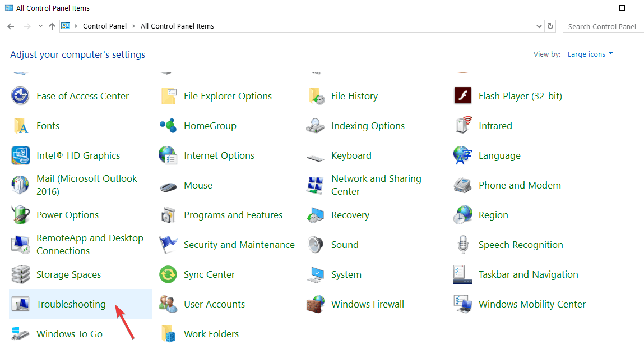Click the Control Panel breadcrumb item
The image size is (644, 344).
[x=104, y=26]
